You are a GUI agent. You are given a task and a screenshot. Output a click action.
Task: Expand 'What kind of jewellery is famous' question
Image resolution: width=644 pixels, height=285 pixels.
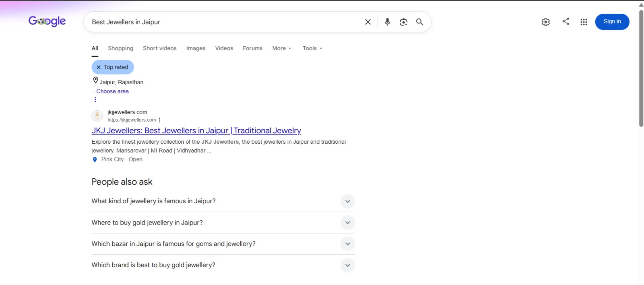tap(223, 201)
